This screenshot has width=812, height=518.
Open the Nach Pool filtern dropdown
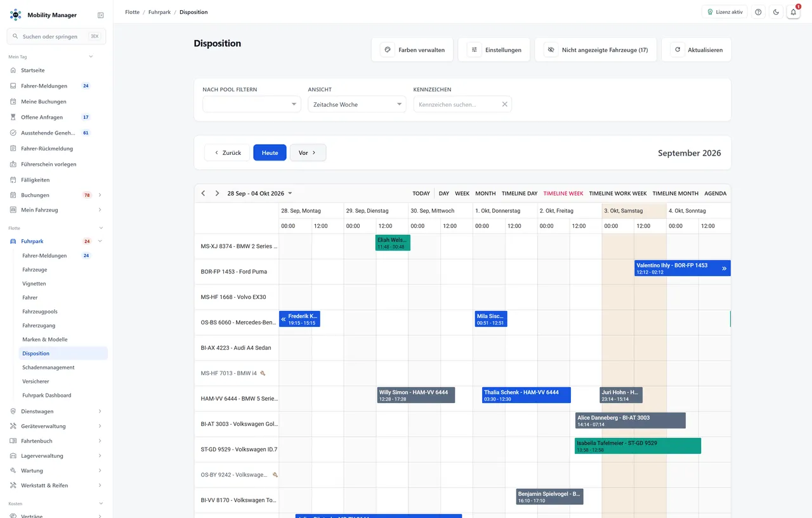(x=252, y=104)
